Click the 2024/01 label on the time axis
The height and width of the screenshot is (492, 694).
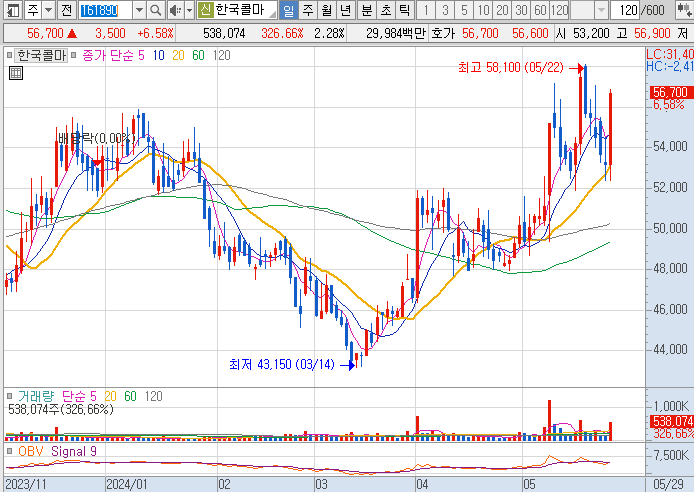[x=127, y=484]
